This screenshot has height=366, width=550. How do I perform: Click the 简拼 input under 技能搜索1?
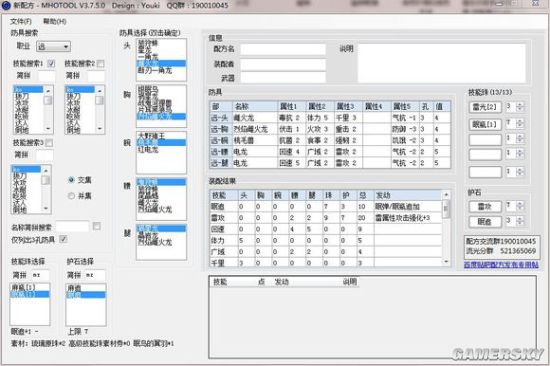click(46, 76)
